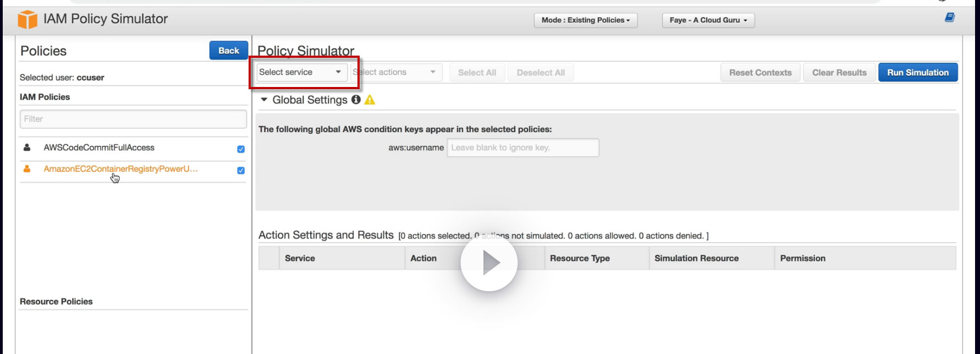Click the Selected user: ccuser text
Image resolution: width=980 pixels, height=354 pixels.
click(62, 78)
